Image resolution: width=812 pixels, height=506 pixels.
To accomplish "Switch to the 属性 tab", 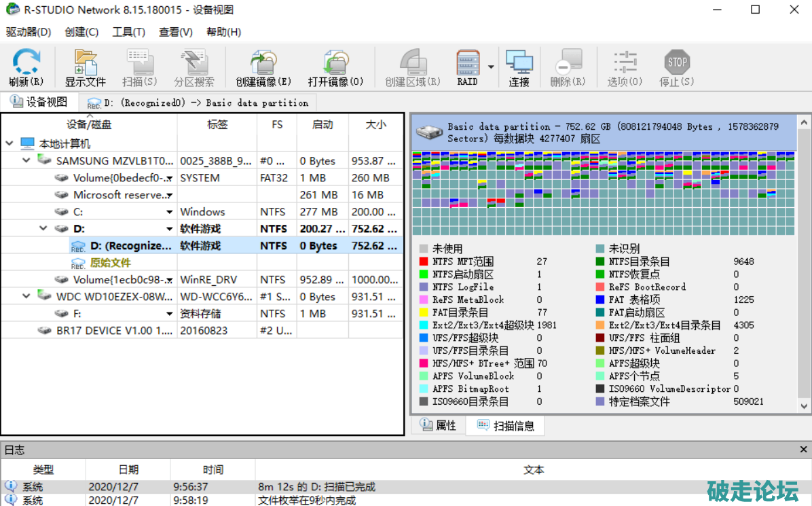I will (438, 425).
